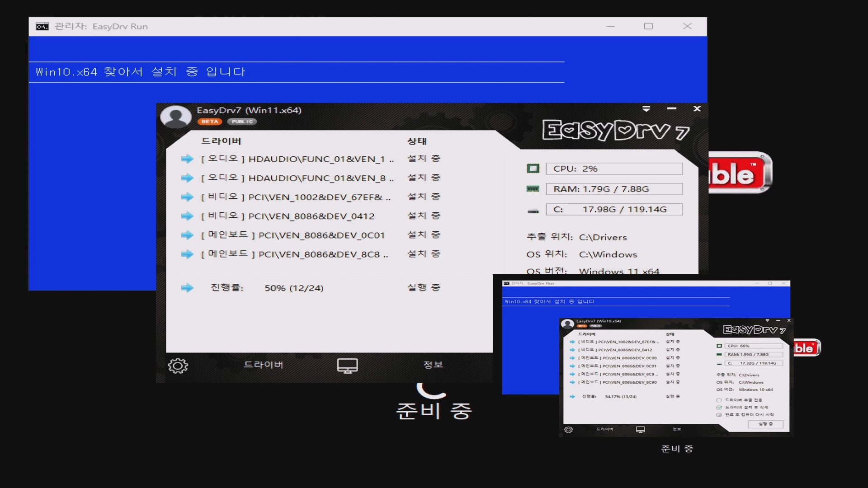Screen dimensions: 868x488
Task: Click the 'Windows 10 x64' OS version text
Action: click(756, 390)
